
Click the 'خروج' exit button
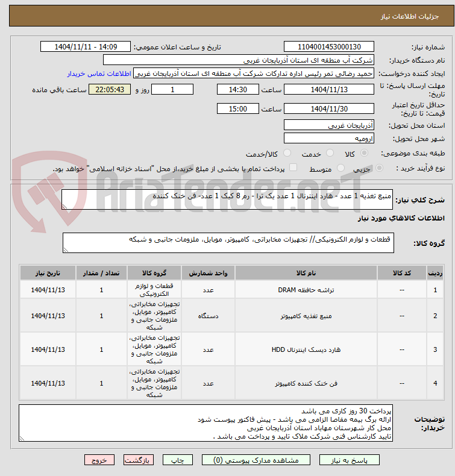[x=99, y=460]
